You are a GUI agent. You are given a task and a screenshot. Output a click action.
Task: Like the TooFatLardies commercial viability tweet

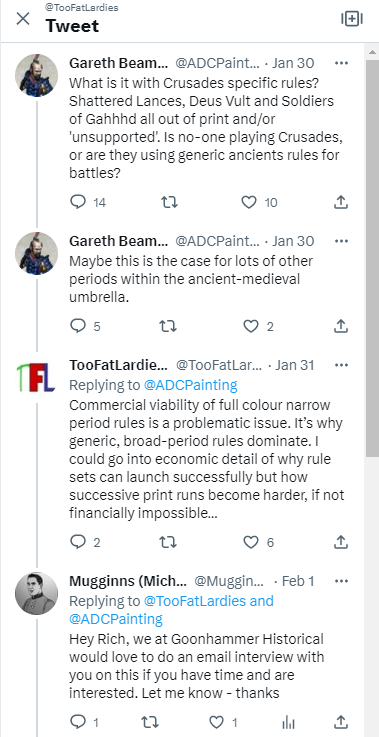pyautogui.click(x=251, y=542)
